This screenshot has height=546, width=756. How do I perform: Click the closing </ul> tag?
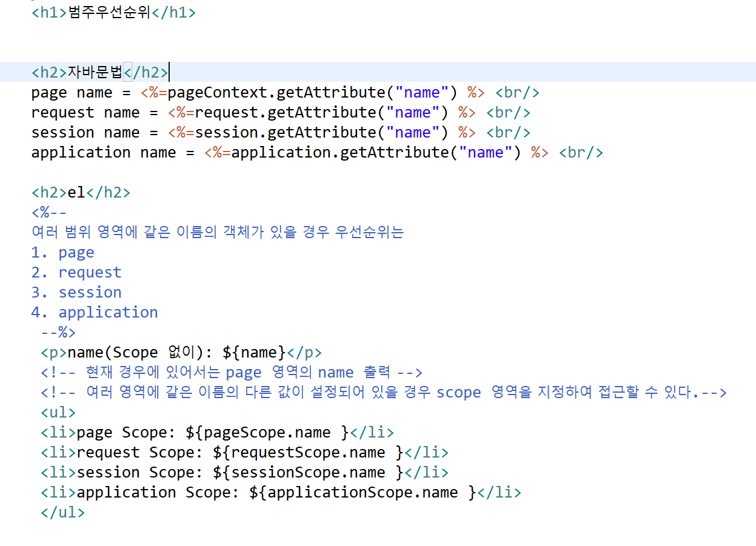click(62, 512)
